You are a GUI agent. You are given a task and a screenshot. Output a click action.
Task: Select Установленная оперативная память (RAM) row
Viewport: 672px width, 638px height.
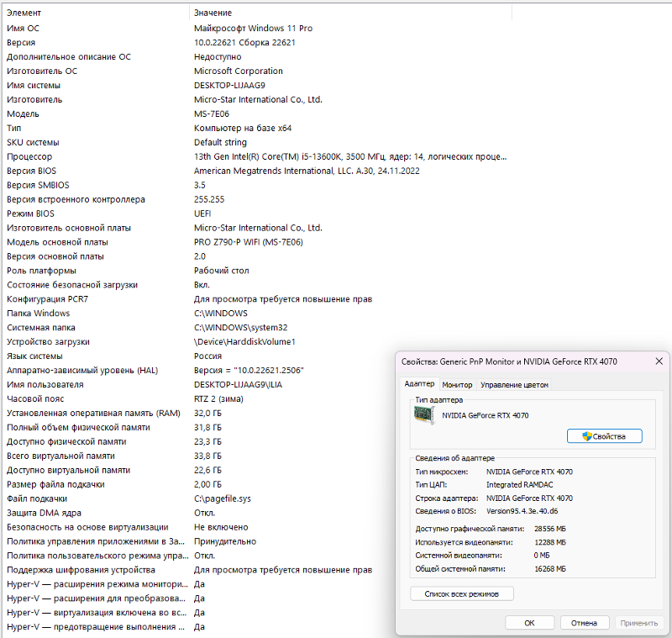click(x=199, y=413)
